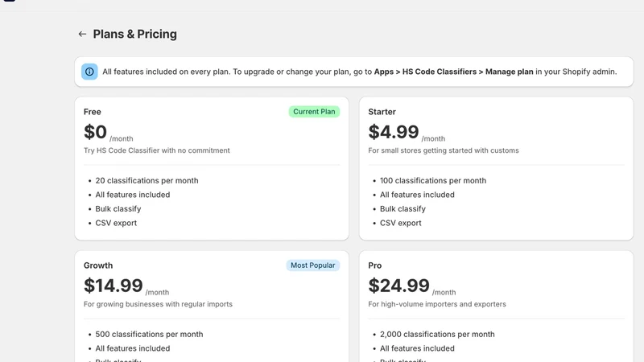Image resolution: width=644 pixels, height=362 pixels.
Task: Click the blue info icon in the banner
Action: (89, 72)
